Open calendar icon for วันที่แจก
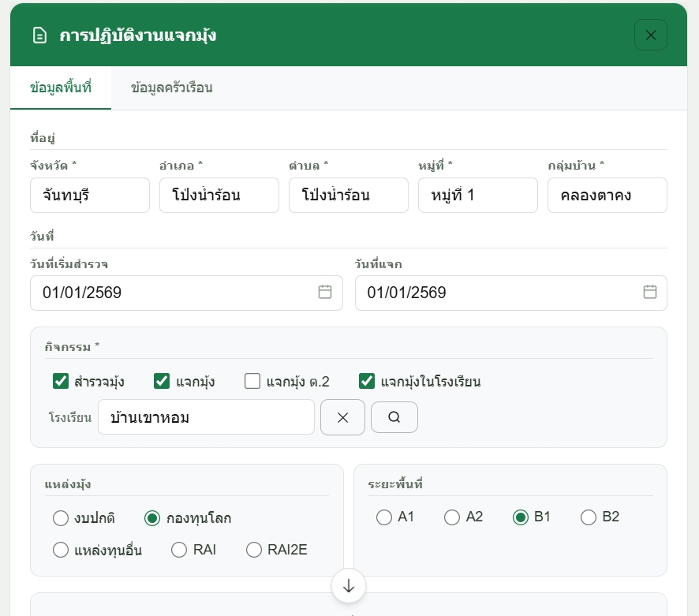This screenshot has width=699, height=616. click(649, 292)
